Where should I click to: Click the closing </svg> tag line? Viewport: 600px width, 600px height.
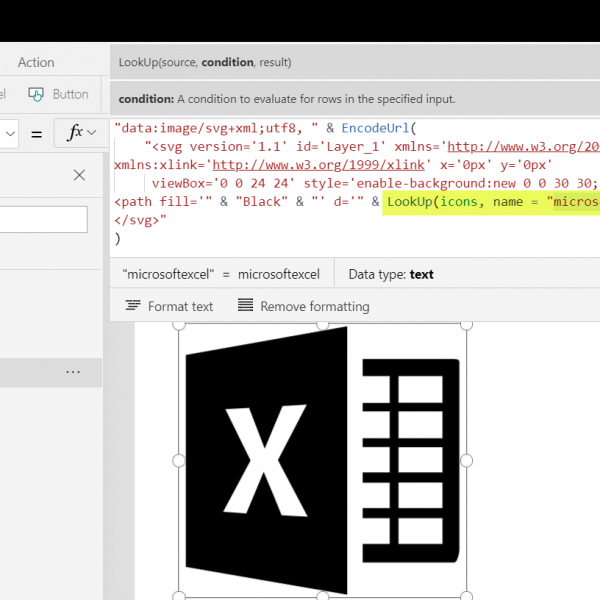[x=140, y=220]
